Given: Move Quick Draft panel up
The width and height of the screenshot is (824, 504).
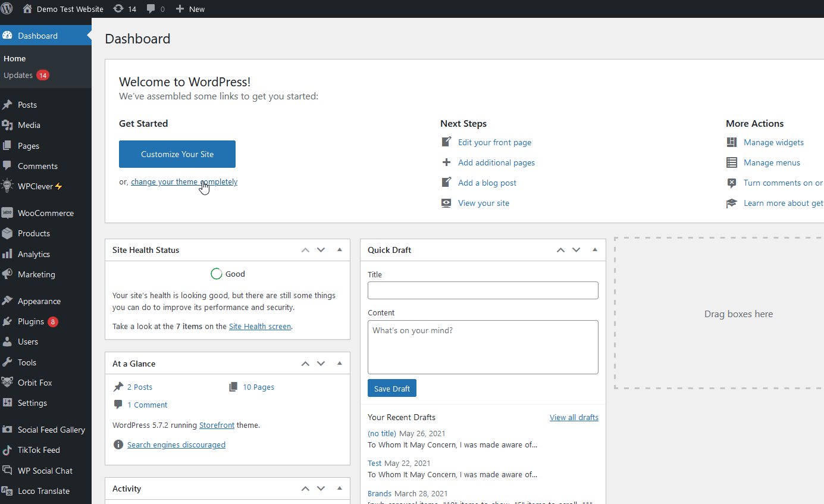Looking at the screenshot, I should tap(560, 250).
